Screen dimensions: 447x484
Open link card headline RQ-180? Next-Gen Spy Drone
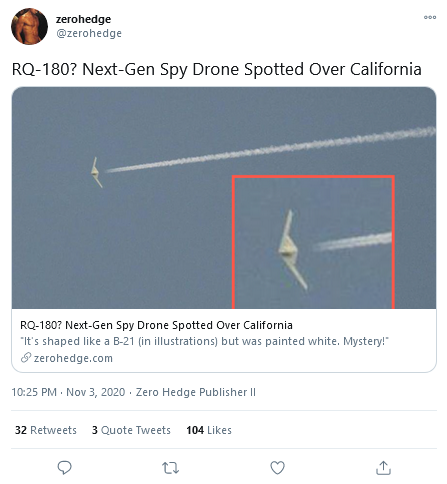pyautogui.click(x=156, y=325)
